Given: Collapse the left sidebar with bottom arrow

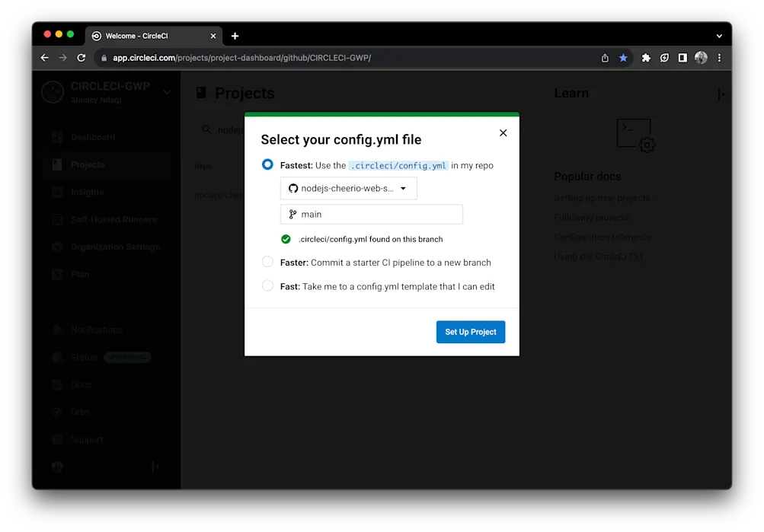Looking at the screenshot, I should [x=155, y=467].
